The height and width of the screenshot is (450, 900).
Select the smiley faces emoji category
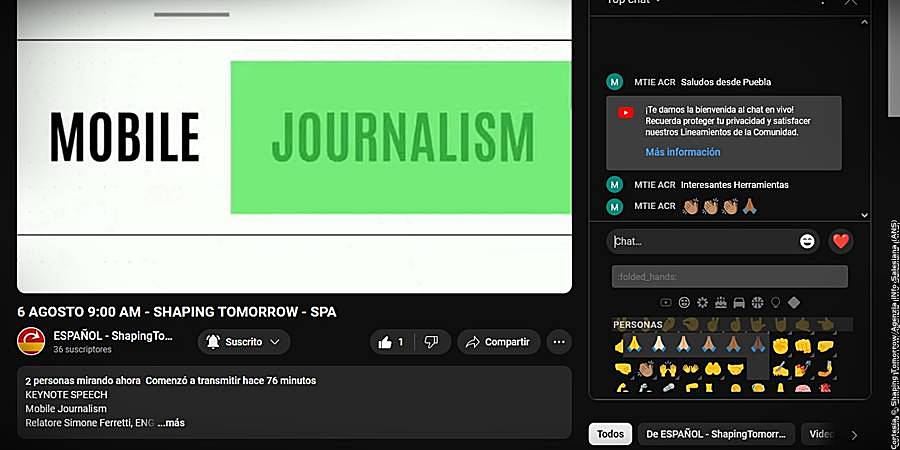684,302
